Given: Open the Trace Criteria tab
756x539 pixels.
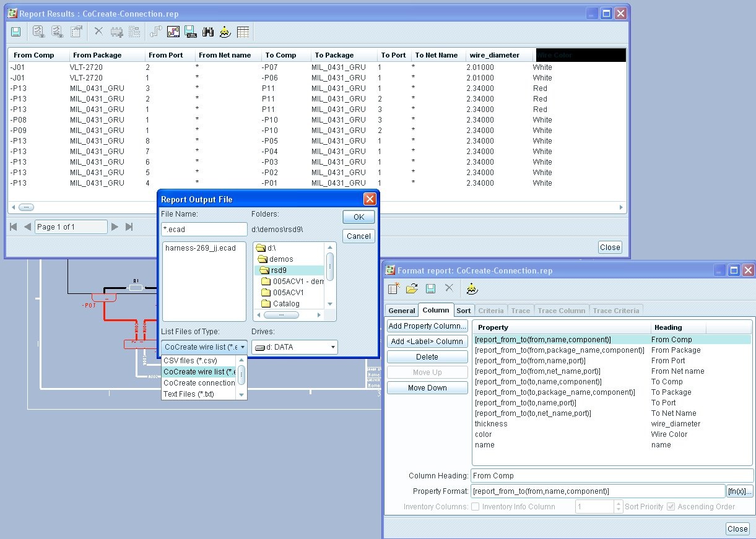Looking at the screenshot, I should 616,310.
